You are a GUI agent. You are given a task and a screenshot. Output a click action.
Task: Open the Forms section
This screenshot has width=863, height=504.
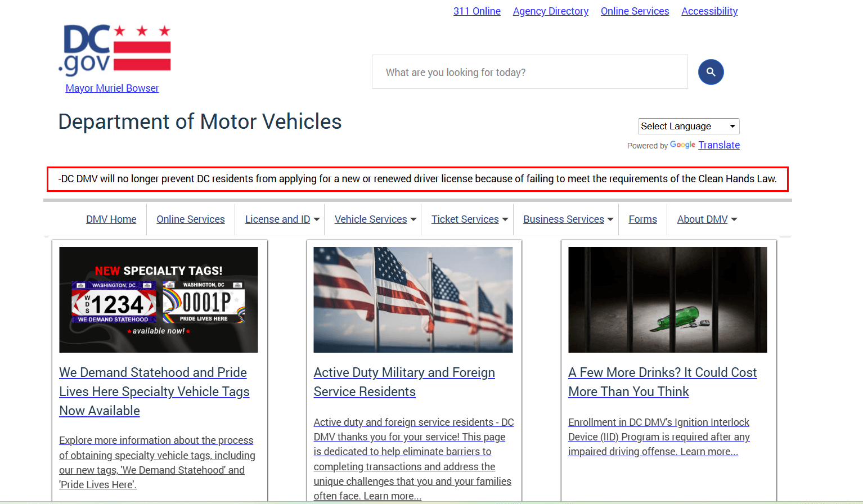pyautogui.click(x=642, y=219)
